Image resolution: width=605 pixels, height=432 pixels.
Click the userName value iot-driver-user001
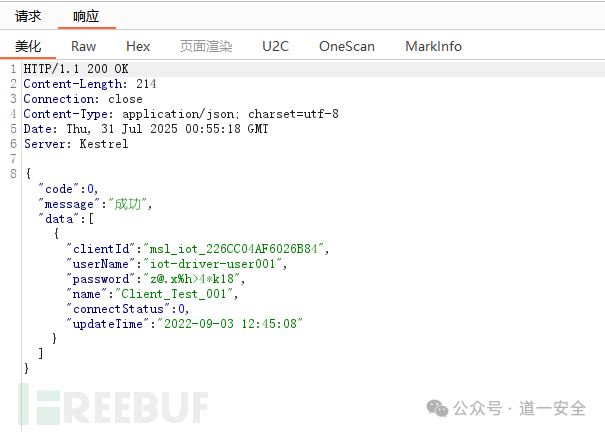[213, 264]
